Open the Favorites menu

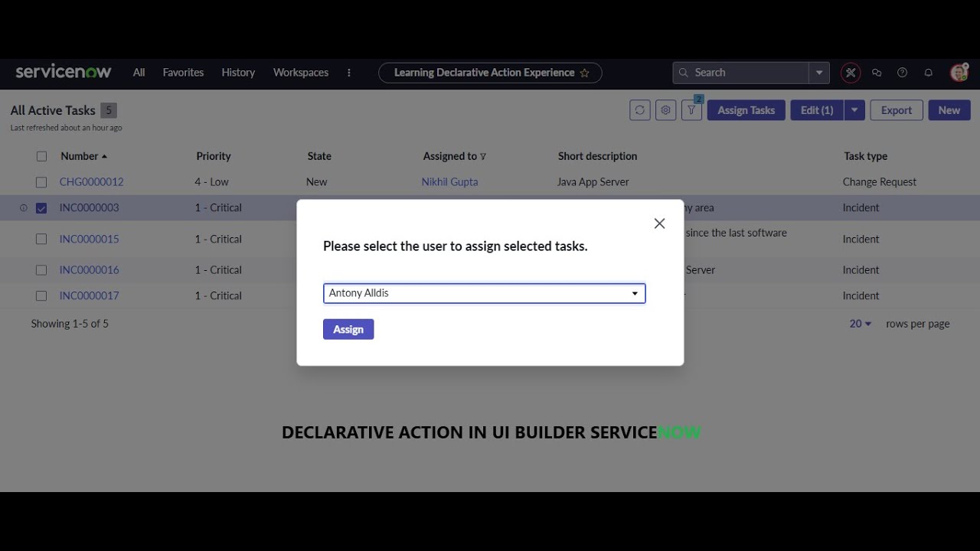coord(183,73)
